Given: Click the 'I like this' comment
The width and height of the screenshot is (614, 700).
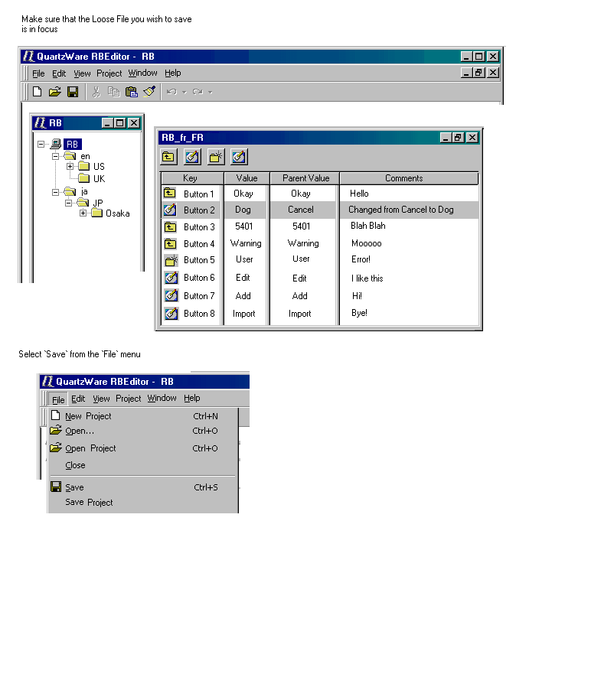Looking at the screenshot, I should tap(367, 278).
